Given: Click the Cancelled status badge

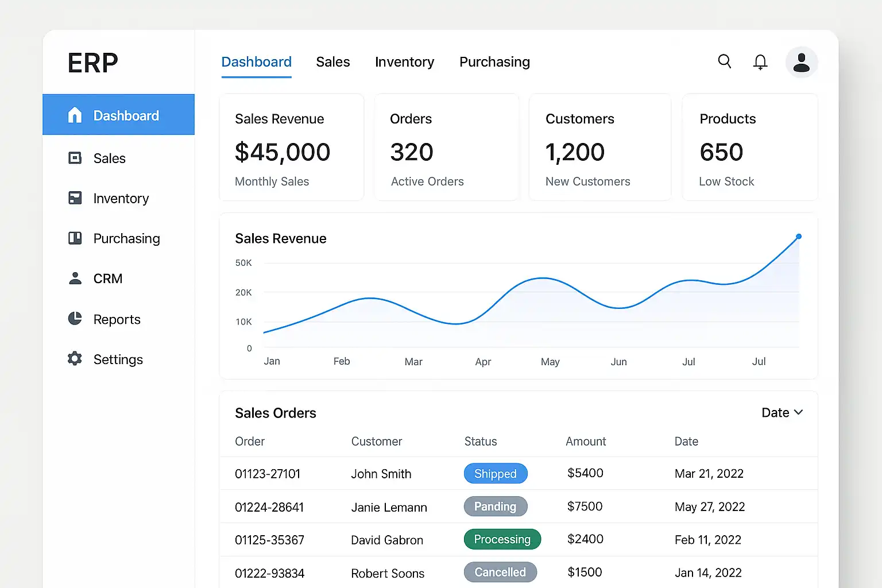Looking at the screenshot, I should [500, 572].
